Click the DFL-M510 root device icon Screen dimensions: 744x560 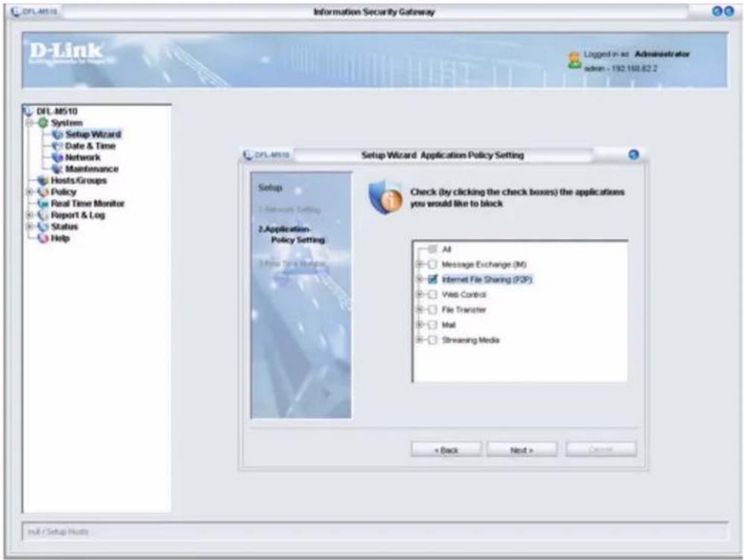(x=29, y=111)
